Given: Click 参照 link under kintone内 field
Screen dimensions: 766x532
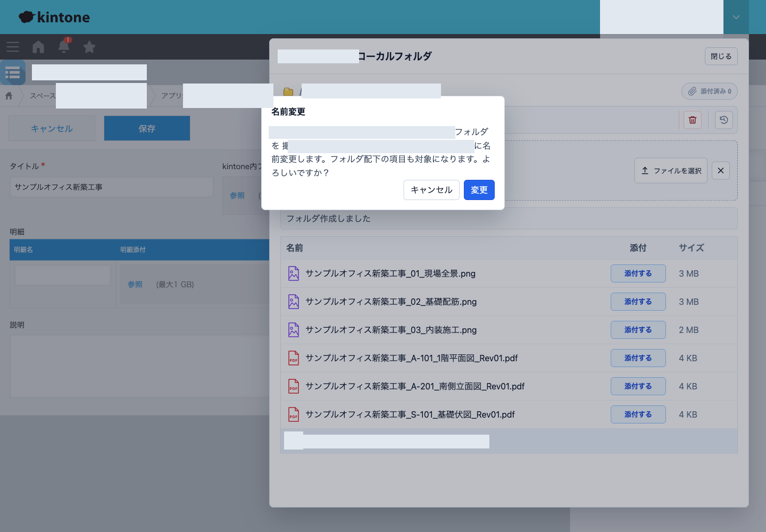Looking at the screenshot, I should pyautogui.click(x=237, y=196).
